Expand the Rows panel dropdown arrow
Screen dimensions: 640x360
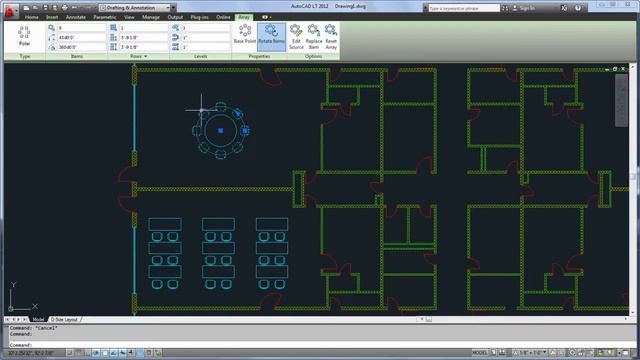(x=146, y=56)
